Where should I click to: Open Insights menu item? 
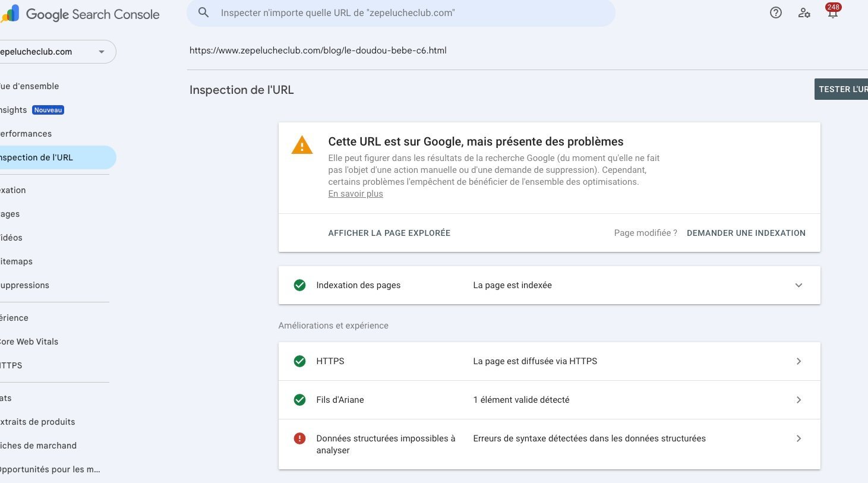coord(14,110)
